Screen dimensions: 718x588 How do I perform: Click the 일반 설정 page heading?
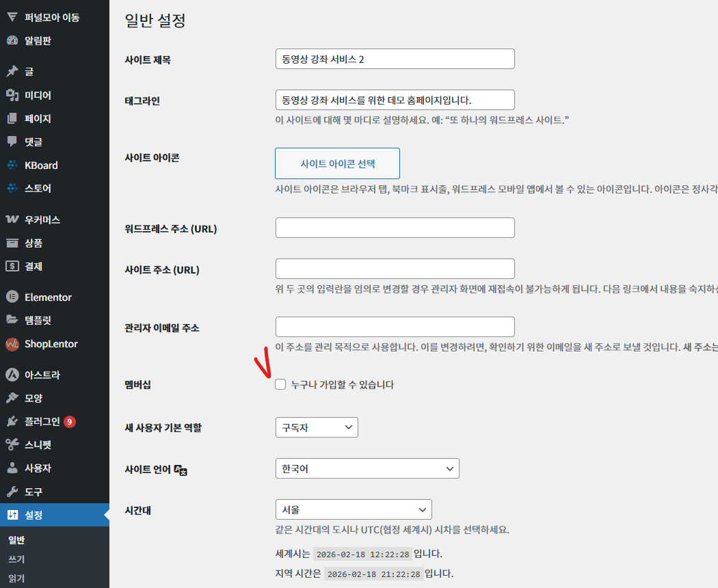click(x=155, y=20)
